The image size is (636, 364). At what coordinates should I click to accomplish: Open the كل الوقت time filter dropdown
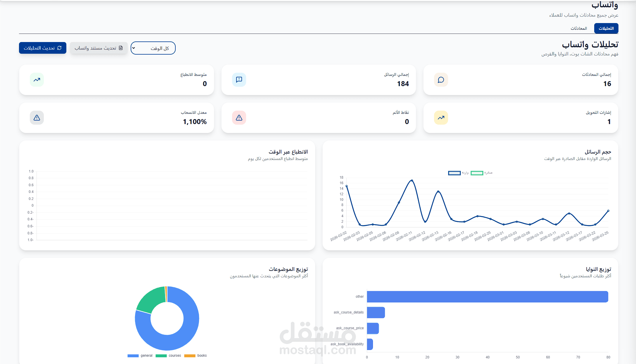(x=153, y=48)
